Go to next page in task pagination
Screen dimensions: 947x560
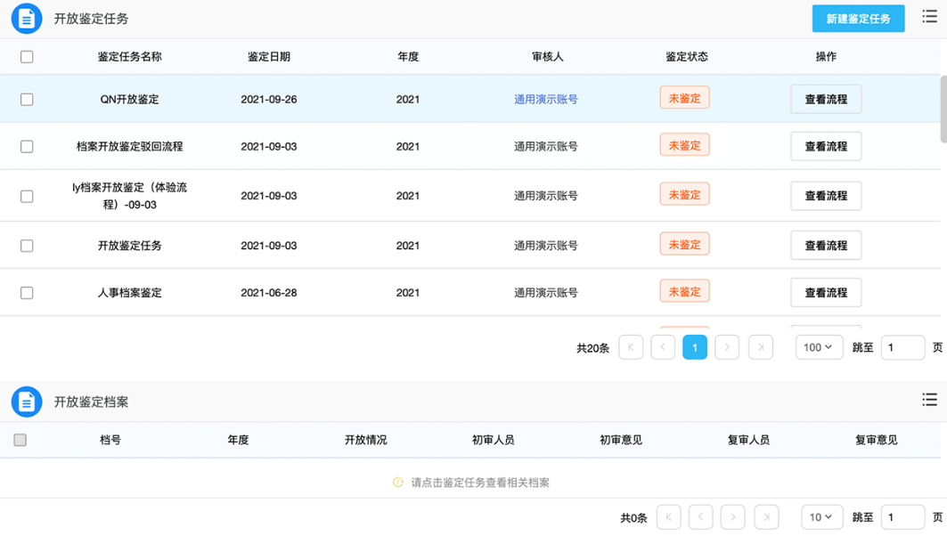(x=727, y=347)
